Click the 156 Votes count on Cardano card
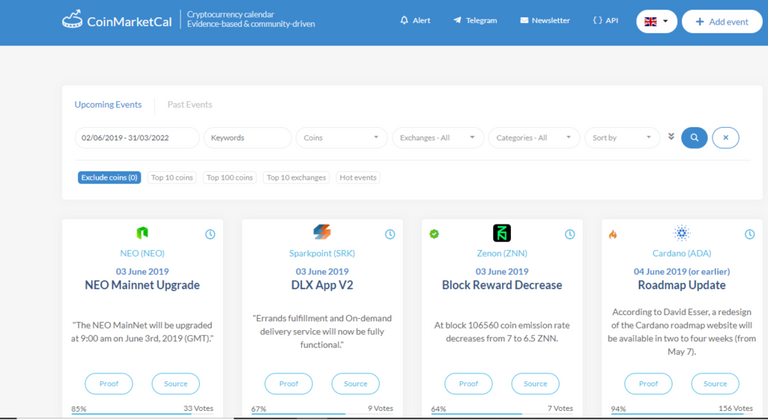The height and width of the screenshot is (420, 768). click(736, 408)
